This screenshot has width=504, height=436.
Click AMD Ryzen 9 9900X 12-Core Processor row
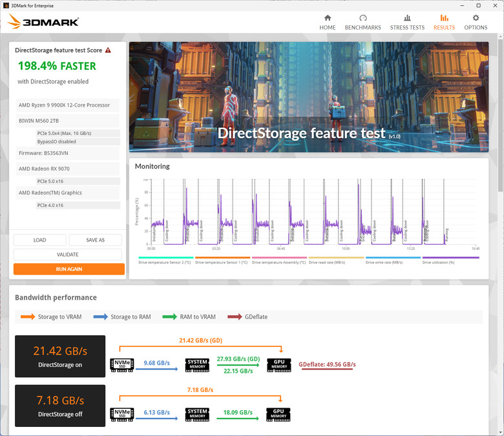click(67, 105)
